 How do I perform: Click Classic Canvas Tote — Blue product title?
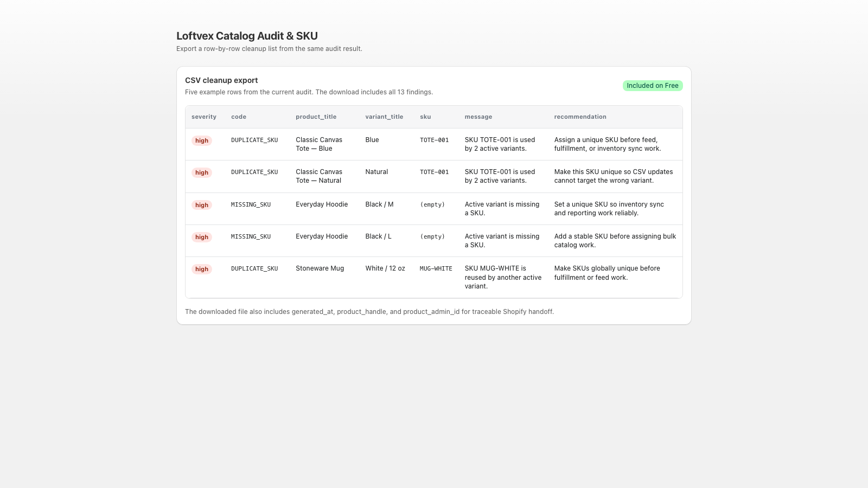coord(319,144)
